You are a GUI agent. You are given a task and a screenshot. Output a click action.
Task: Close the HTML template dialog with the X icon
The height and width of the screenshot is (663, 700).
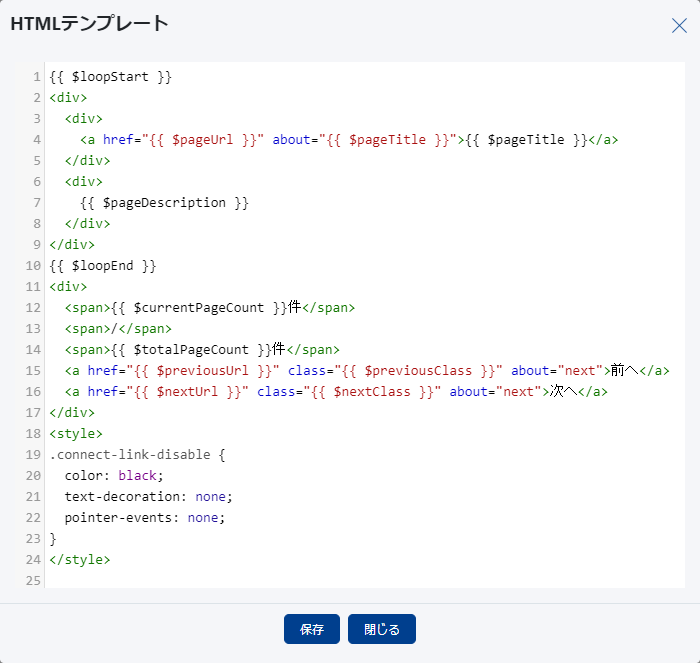pos(679,25)
